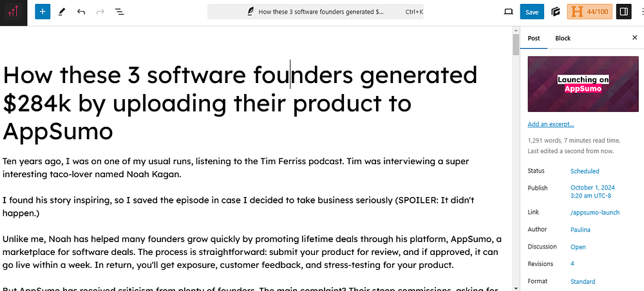Open the Scheduled status dropdown
This screenshot has height=291, width=644.
(x=585, y=171)
